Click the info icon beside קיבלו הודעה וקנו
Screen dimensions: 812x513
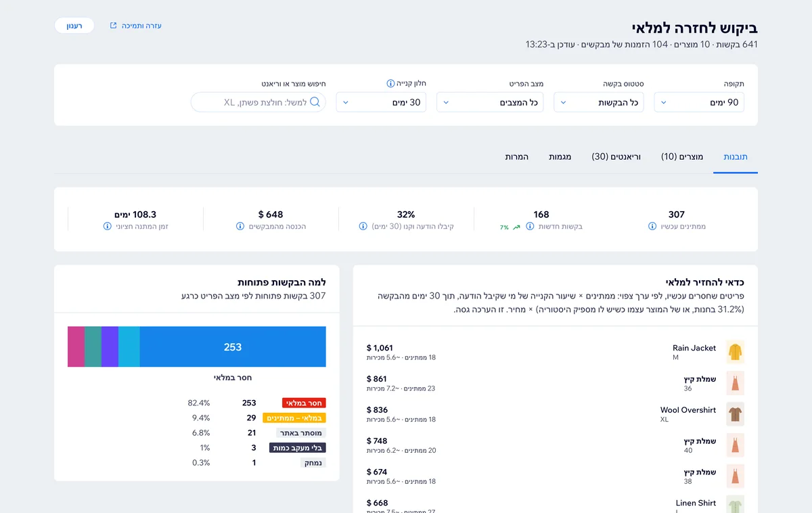[364, 226]
